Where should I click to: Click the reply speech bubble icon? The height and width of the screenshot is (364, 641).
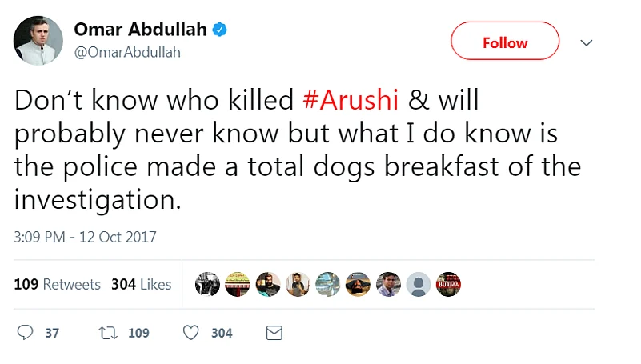(26, 333)
